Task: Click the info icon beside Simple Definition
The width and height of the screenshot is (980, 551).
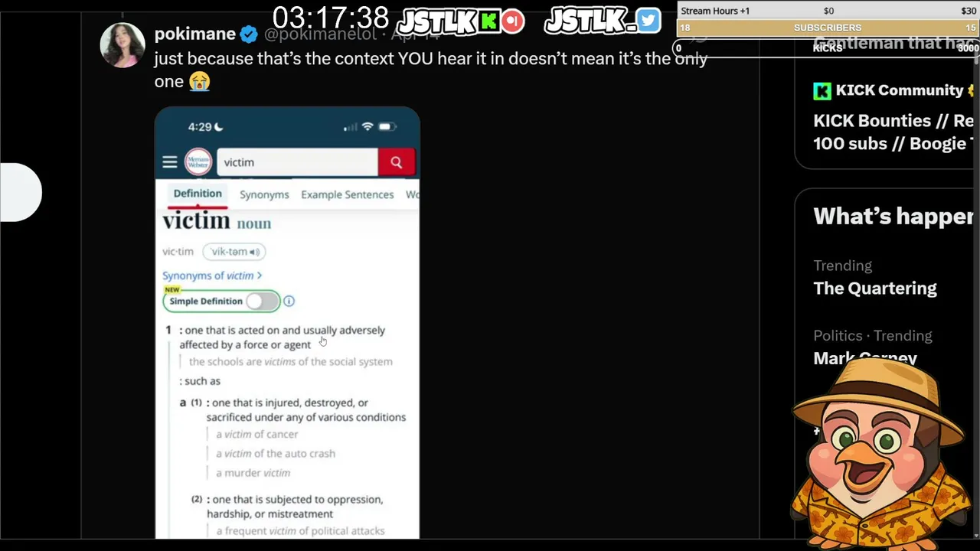Action: (x=289, y=301)
